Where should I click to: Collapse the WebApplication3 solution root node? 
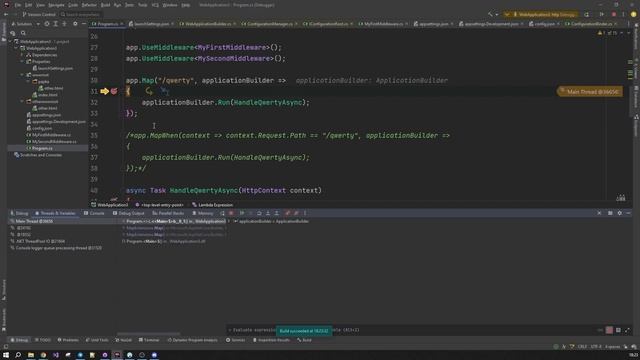point(11,42)
